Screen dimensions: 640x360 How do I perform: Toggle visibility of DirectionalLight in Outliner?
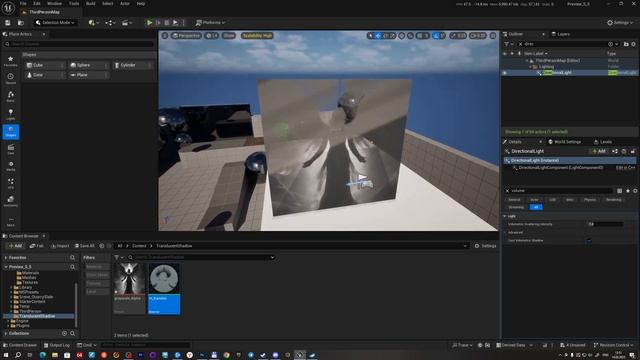pos(505,73)
